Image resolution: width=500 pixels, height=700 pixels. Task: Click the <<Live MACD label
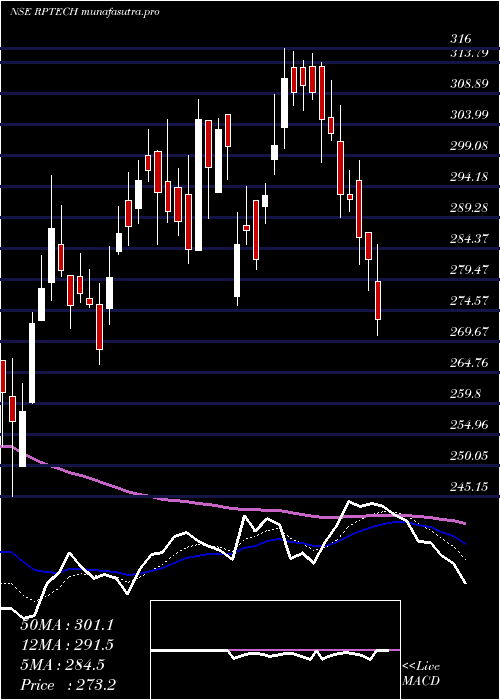coord(421,674)
